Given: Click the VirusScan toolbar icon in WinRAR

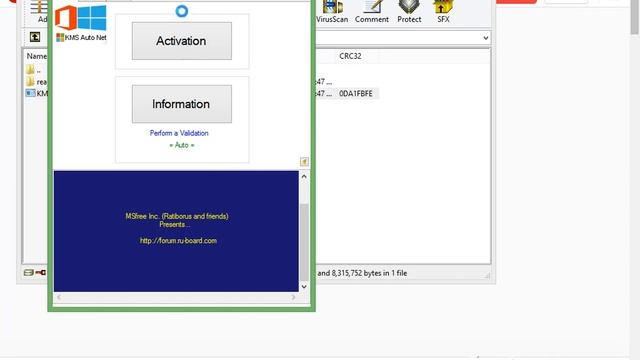Looking at the screenshot, I should pos(332,11).
